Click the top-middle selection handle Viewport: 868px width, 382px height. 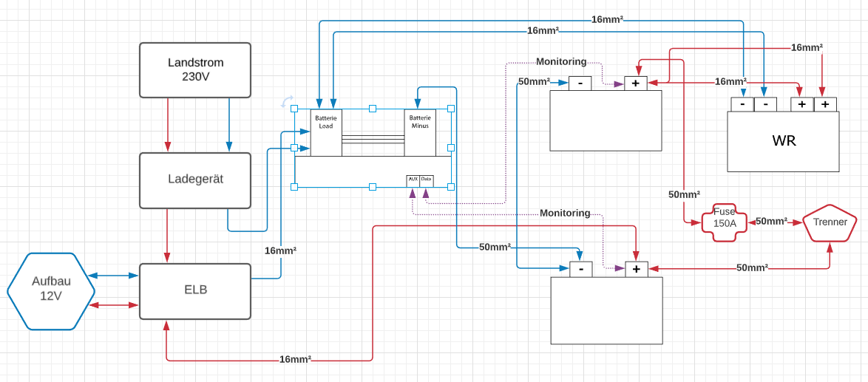pos(373,109)
